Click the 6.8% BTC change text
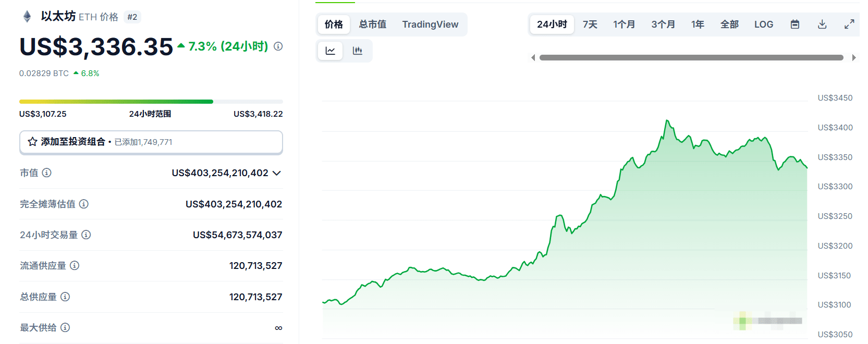The width and height of the screenshot is (868, 344). tap(90, 73)
